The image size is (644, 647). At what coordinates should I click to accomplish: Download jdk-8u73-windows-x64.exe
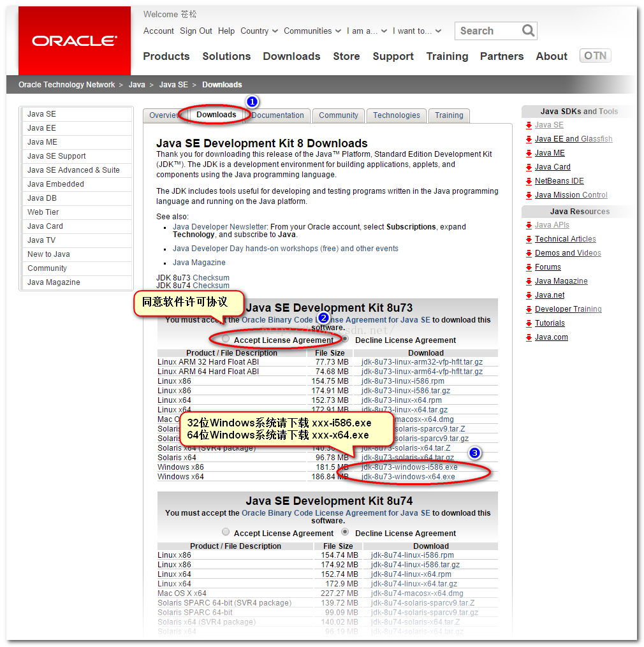(x=408, y=477)
